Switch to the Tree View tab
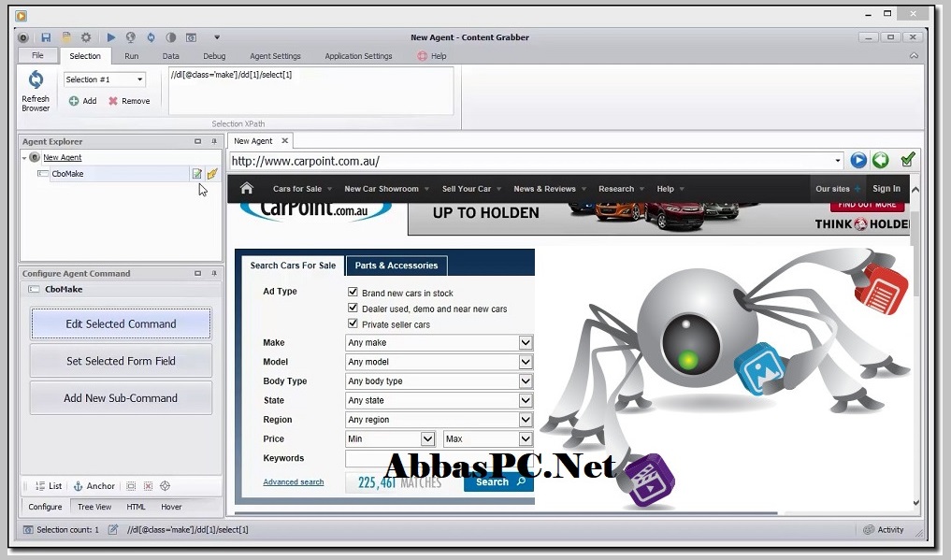951x560 pixels. 94,507
